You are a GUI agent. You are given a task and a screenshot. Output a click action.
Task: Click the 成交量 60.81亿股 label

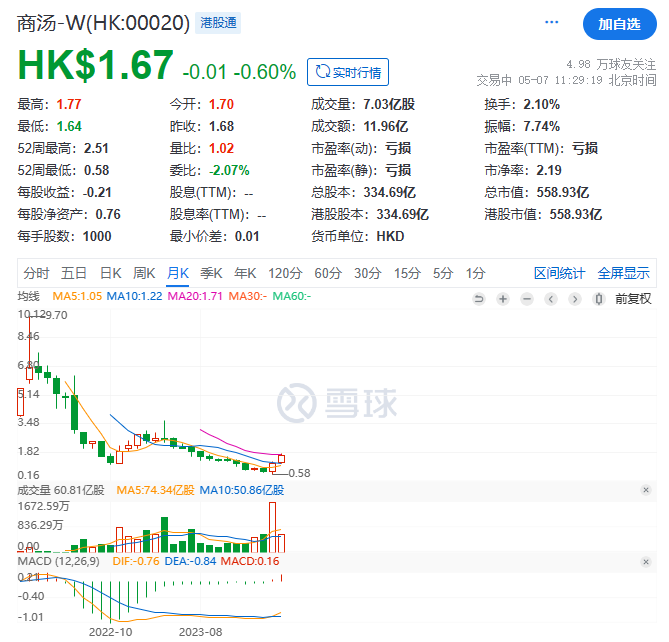tap(61, 490)
